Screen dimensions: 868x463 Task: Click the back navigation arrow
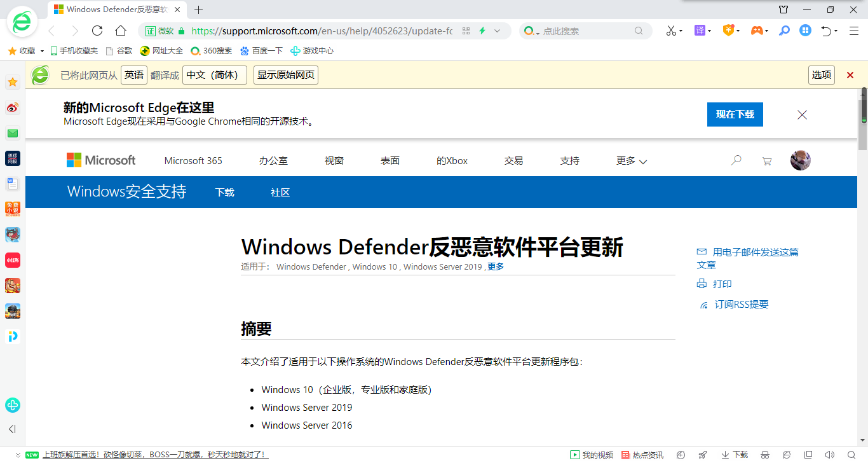(x=51, y=31)
